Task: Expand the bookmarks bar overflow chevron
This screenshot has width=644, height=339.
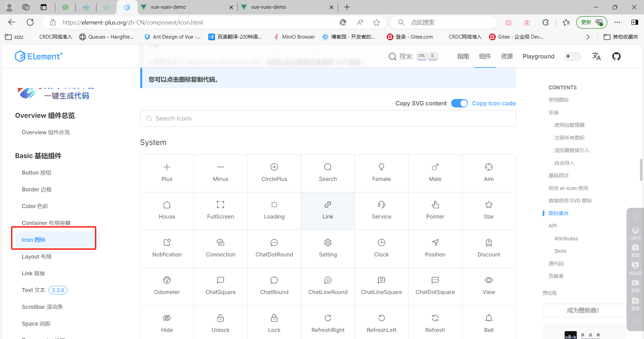Action: coord(588,37)
